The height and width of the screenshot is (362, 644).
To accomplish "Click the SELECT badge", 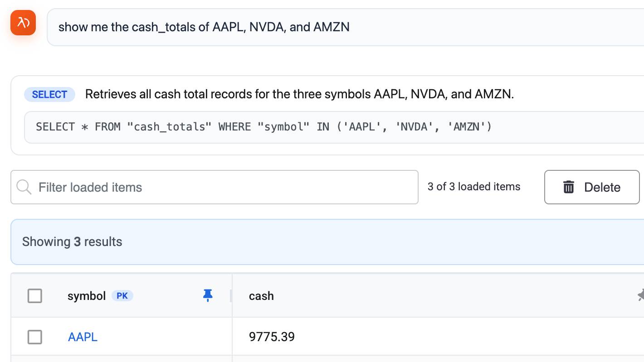I will pyautogui.click(x=49, y=95).
